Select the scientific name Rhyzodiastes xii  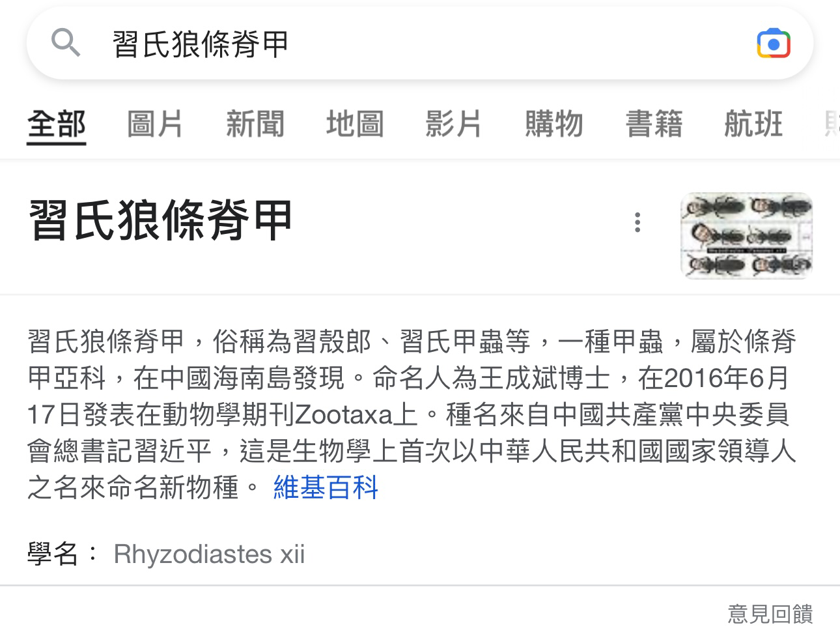click(x=209, y=555)
